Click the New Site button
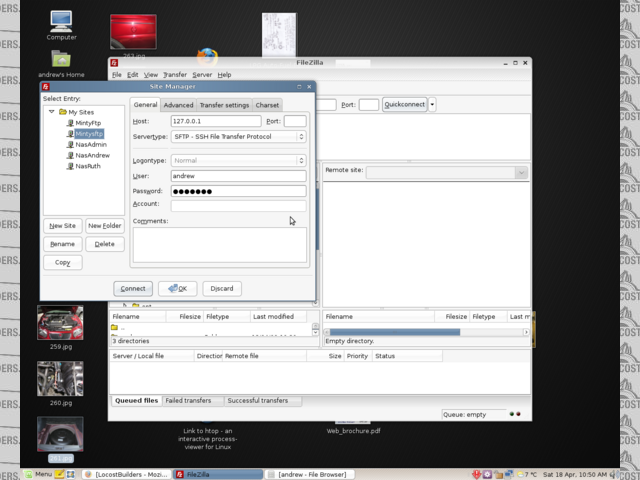This screenshot has height=480, width=640. (x=62, y=226)
